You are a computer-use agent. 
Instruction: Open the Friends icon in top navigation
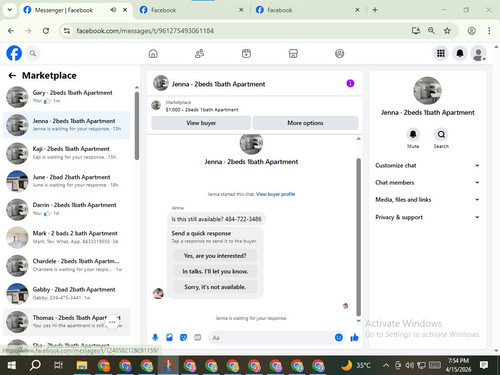pyautogui.click(x=199, y=53)
